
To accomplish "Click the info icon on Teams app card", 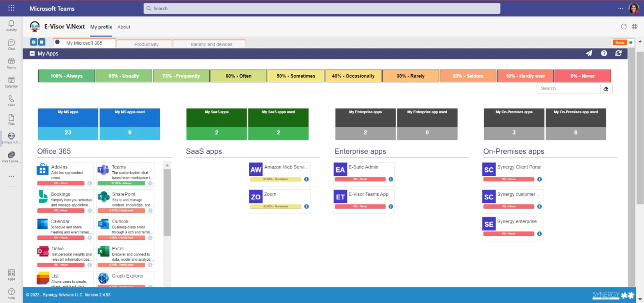I will 150,183.
